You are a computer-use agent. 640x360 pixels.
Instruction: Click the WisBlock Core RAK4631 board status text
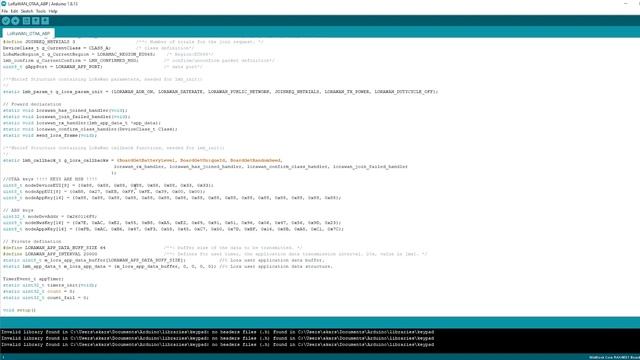(614, 357)
